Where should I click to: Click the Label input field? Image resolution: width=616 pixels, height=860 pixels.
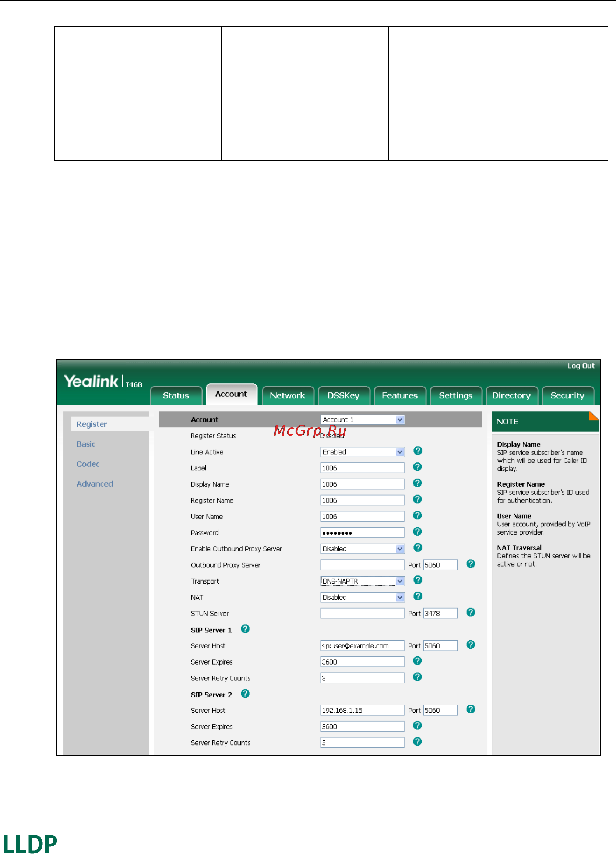click(363, 468)
